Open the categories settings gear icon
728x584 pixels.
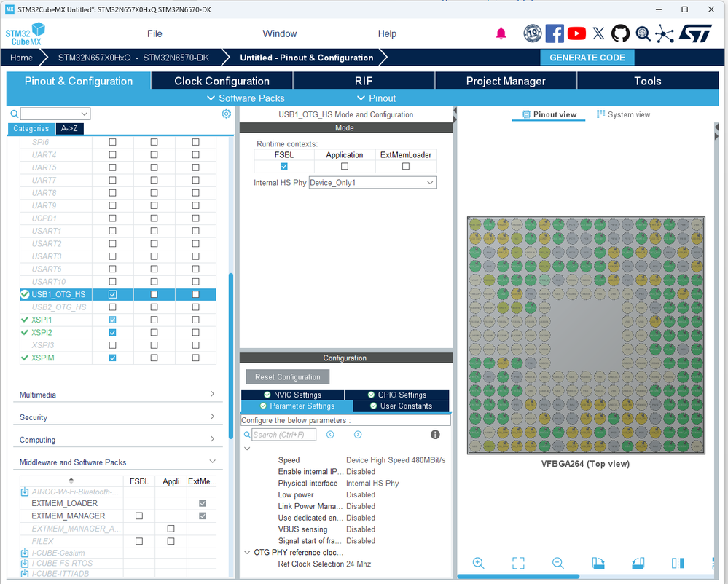tap(226, 114)
